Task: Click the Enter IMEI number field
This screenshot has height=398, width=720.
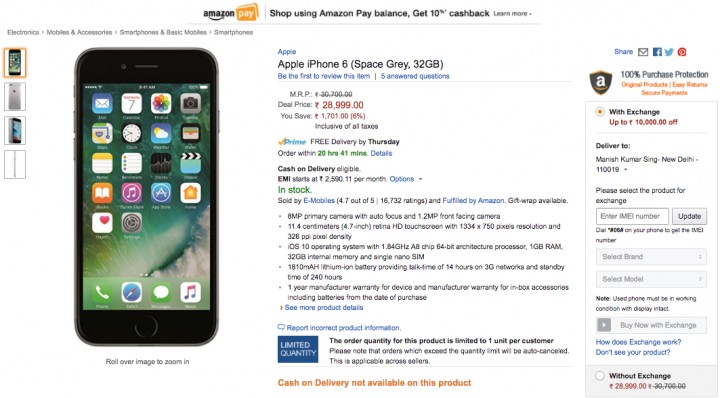Action: click(632, 216)
